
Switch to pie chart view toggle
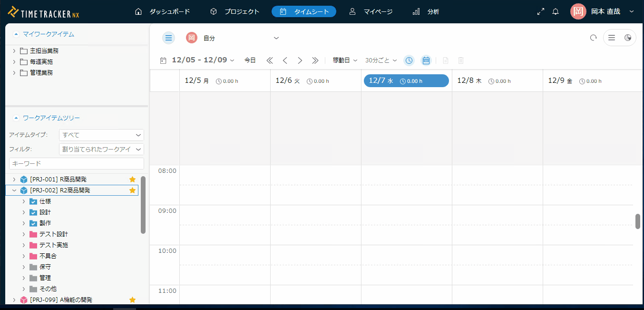click(628, 38)
